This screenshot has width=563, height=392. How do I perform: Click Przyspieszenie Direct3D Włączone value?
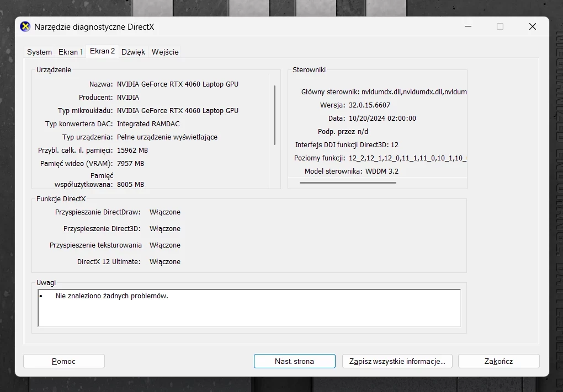165,229
